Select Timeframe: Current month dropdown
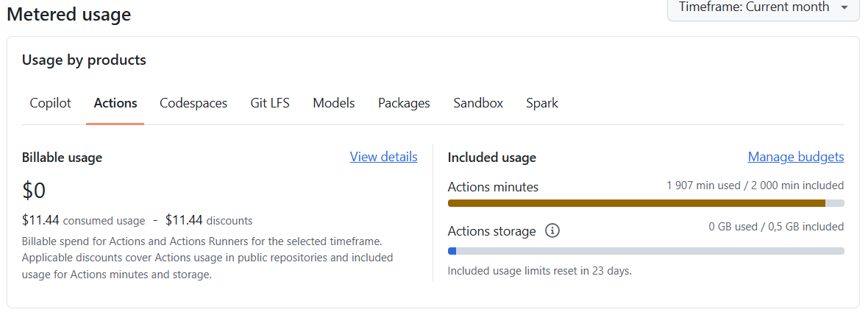 coord(764,8)
